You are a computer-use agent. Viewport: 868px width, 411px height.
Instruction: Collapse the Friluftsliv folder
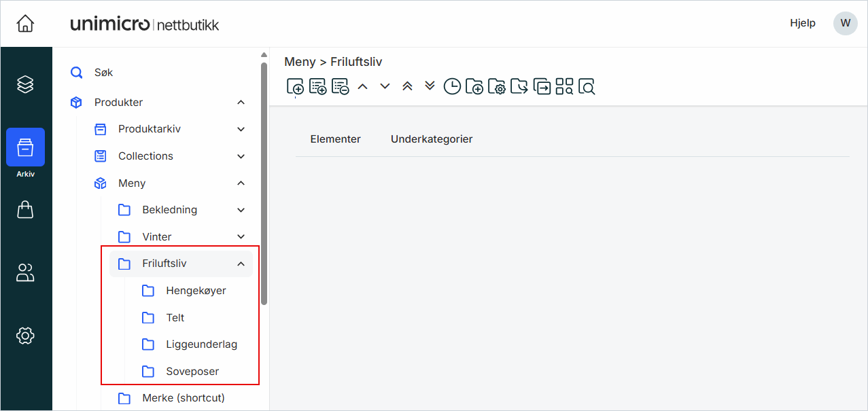click(241, 264)
